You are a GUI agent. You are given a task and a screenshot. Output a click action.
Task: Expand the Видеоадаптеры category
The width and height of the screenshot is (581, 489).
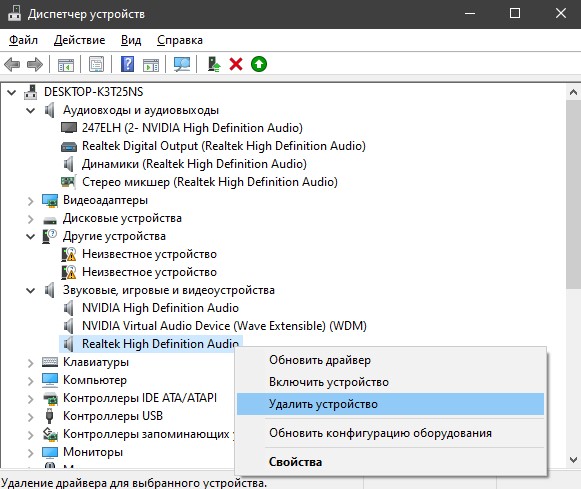click(x=31, y=201)
